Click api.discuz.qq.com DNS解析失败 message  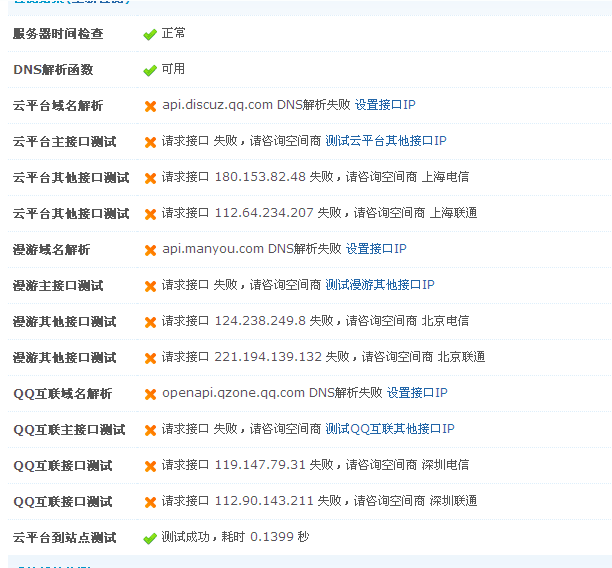pos(256,105)
